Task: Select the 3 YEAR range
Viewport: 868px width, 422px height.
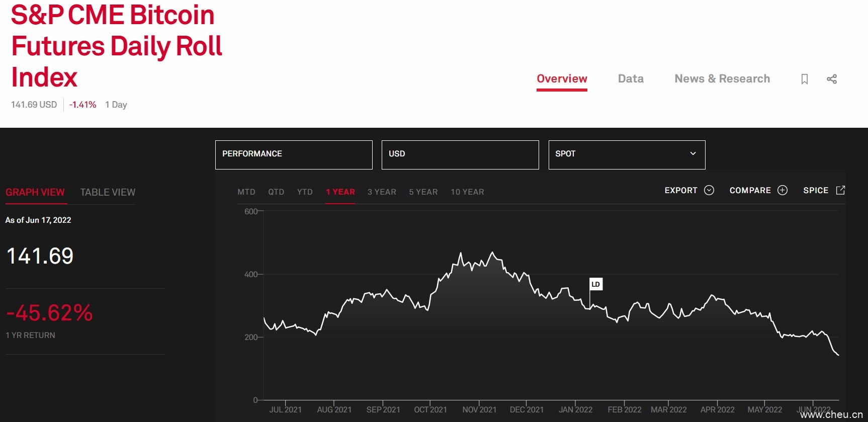Action: 382,192
